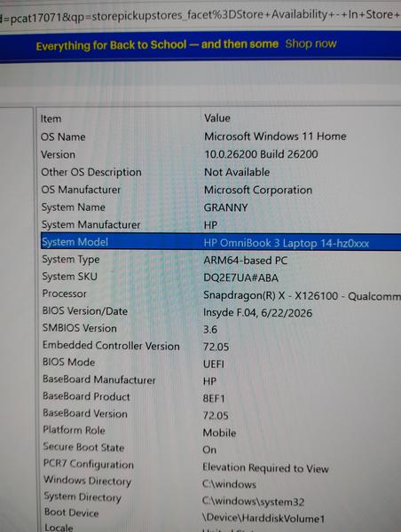Select the Embedded Controller Version row label
Screen dimensions: 401x532
point(111,346)
